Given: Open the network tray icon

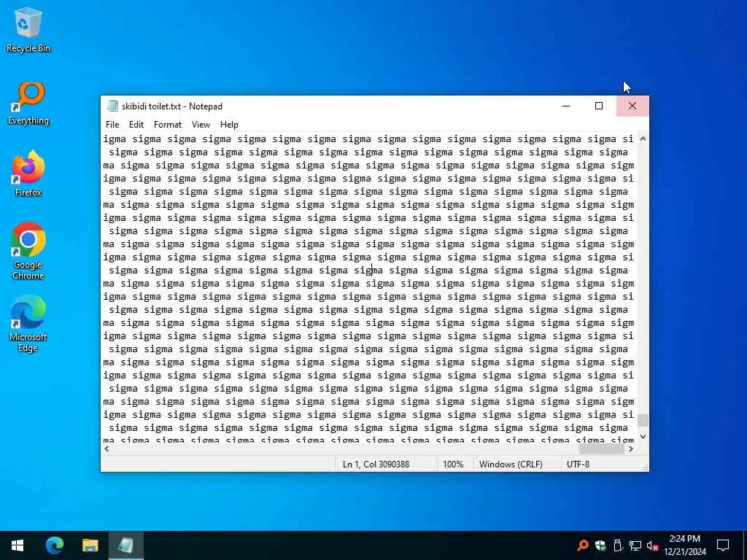Looking at the screenshot, I should tap(635, 545).
